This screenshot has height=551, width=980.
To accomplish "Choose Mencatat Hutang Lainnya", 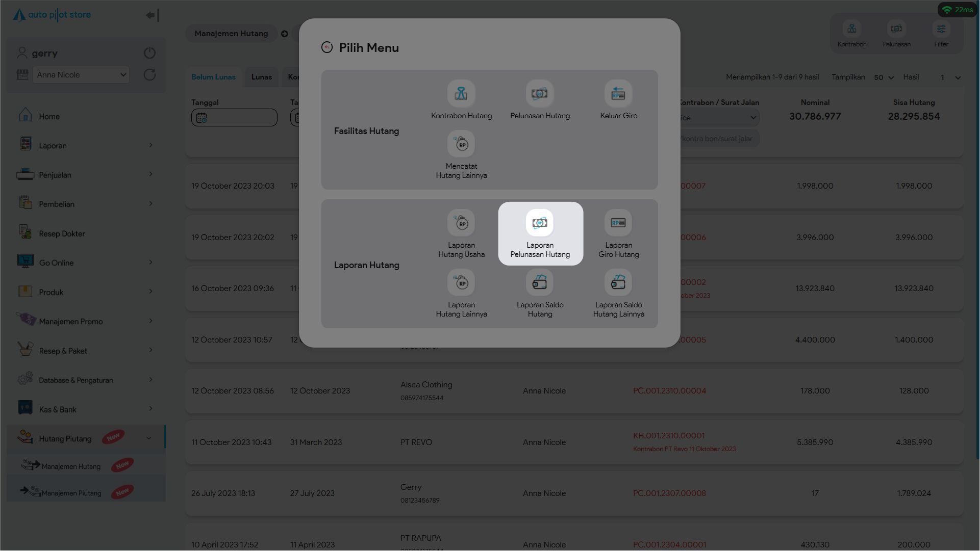I will point(461,144).
